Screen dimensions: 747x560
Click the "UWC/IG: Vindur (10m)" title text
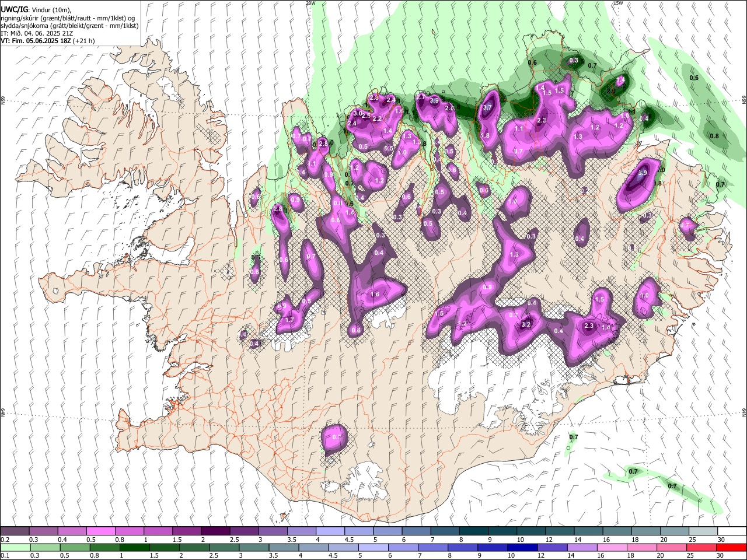point(36,10)
